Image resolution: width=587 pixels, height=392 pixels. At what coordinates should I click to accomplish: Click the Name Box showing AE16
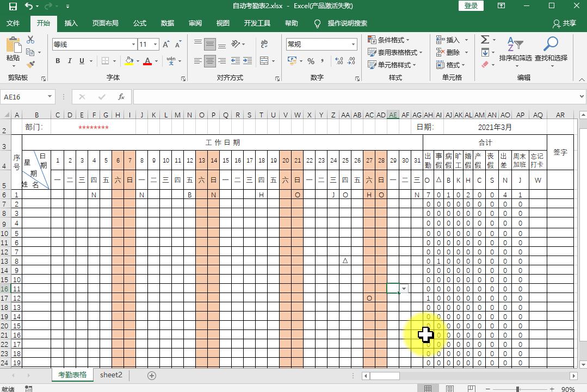(x=24, y=97)
